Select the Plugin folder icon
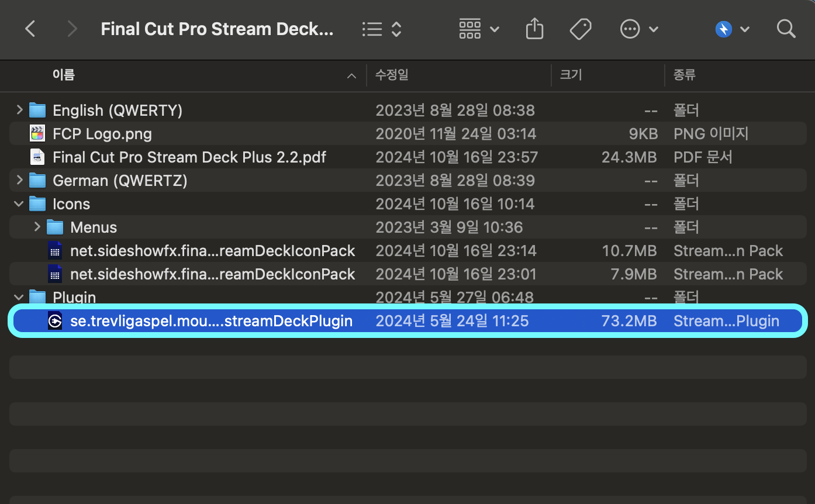The image size is (815, 504). 37,297
